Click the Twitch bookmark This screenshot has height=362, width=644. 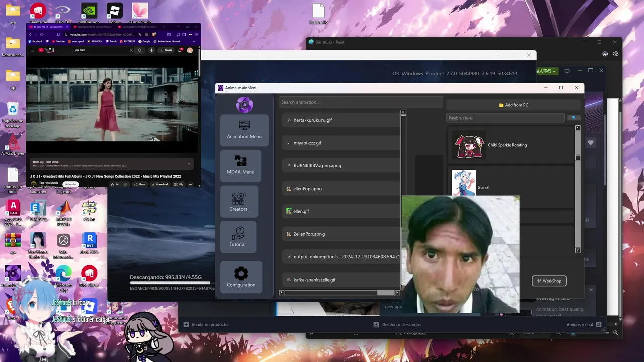[x=111, y=41]
